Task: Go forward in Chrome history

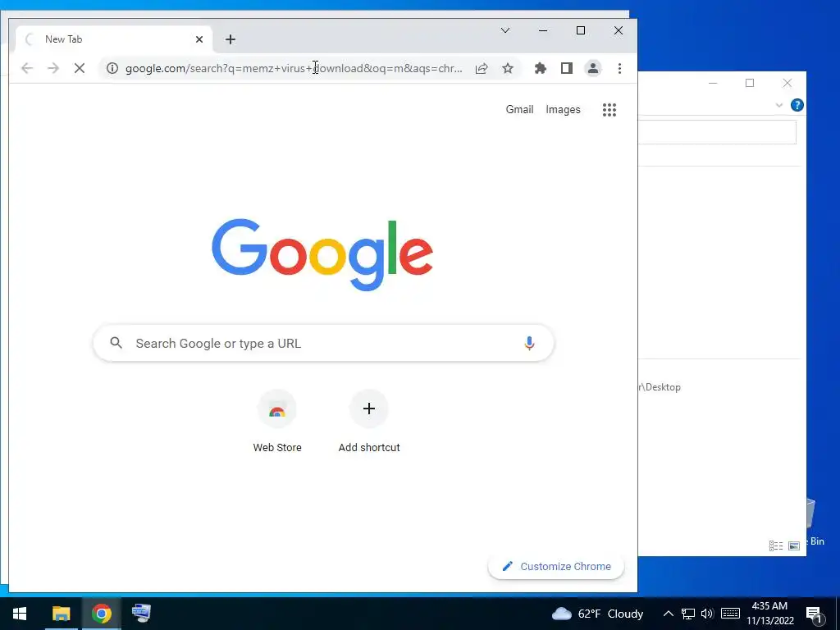Action: (x=53, y=68)
